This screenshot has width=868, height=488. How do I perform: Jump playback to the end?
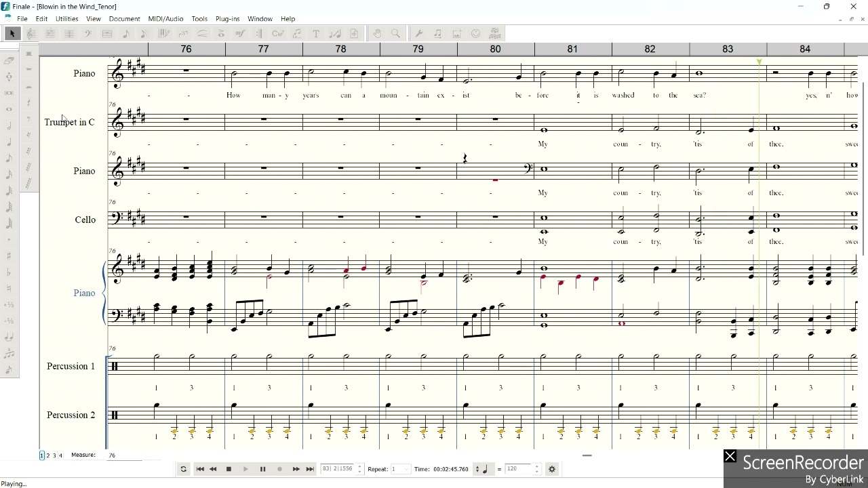(309, 469)
